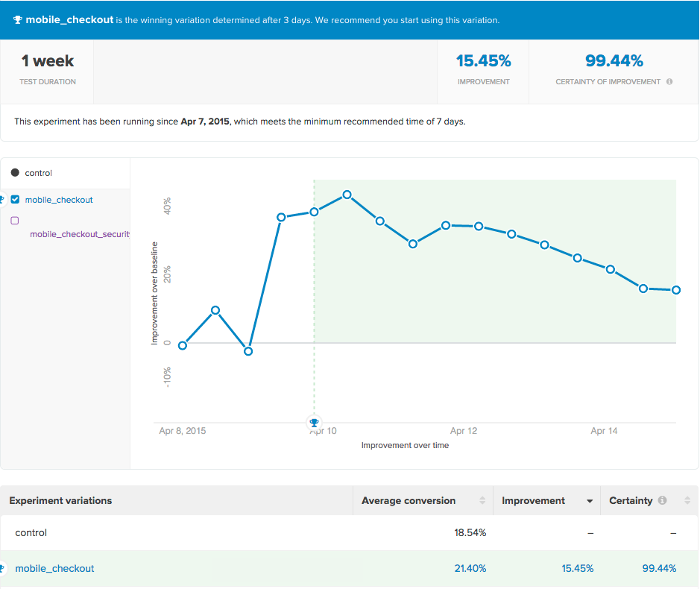This screenshot has width=700, height=589.
Task: Uncheck the mobile_checkout variation checkbox
Action: click(15, 200)
